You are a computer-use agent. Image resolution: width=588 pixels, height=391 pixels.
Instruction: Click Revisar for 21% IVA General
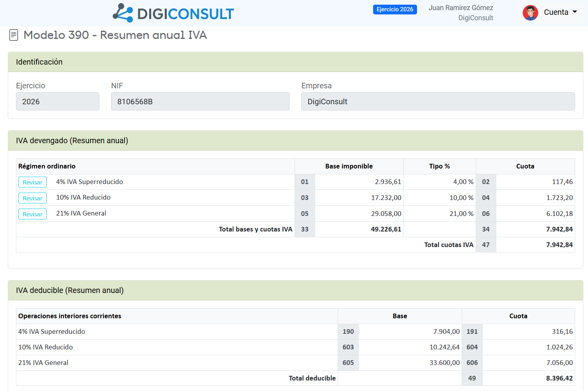point(32,214)
